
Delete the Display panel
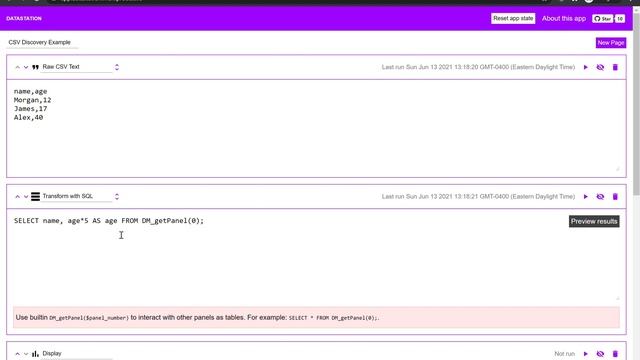point(615,354)
